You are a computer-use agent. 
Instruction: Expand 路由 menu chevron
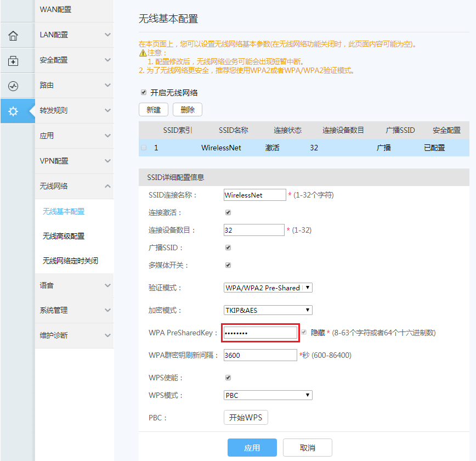tap(107, 85)
